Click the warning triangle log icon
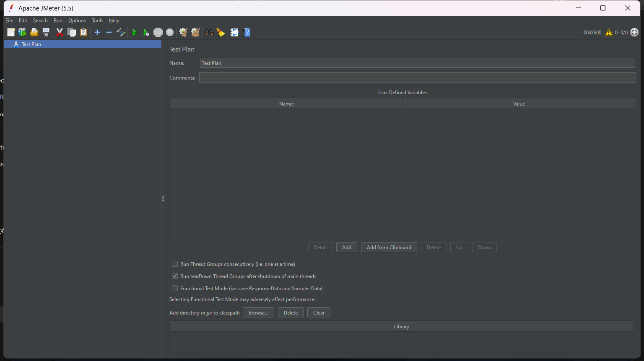644x361 pixels. coord(609,32)
